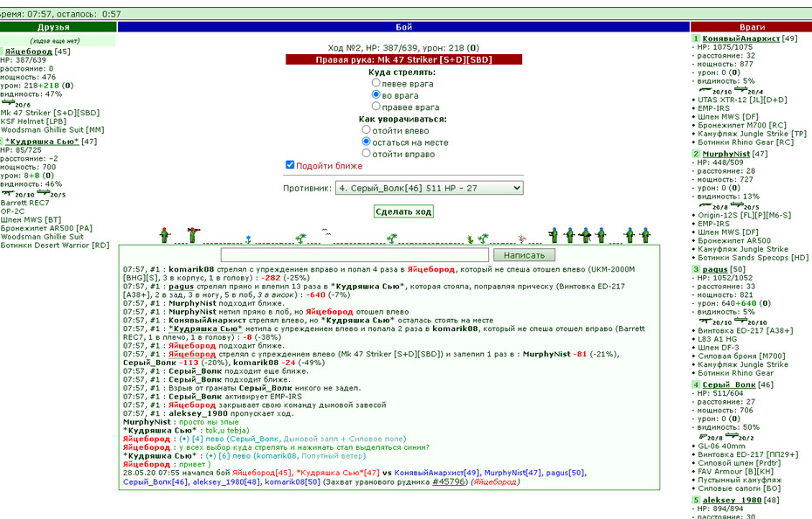Click 'Woodsman Ghillie Suit [MM]' item
The height and width of the screenshot is (519, 812).
coord(52,129)
